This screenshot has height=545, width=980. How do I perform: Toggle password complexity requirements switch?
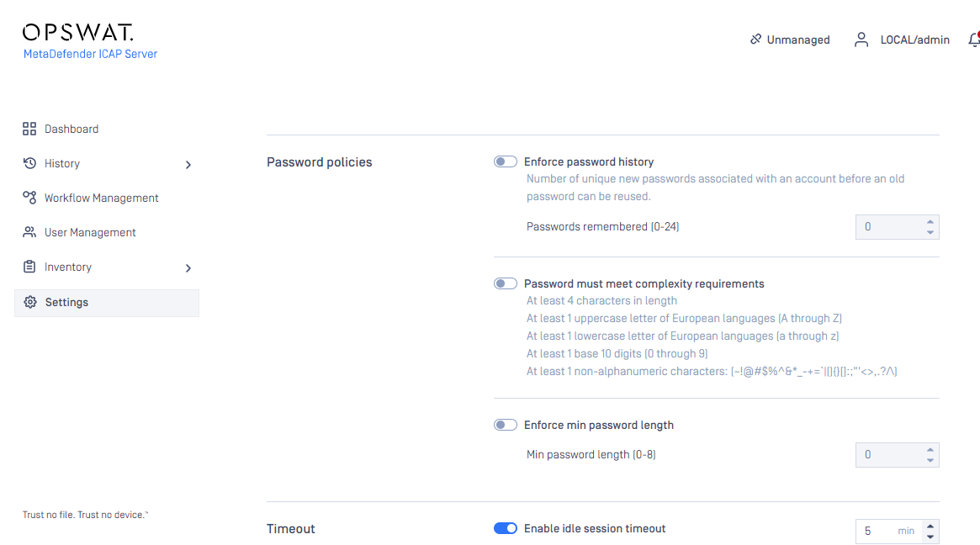pos(505,283)
